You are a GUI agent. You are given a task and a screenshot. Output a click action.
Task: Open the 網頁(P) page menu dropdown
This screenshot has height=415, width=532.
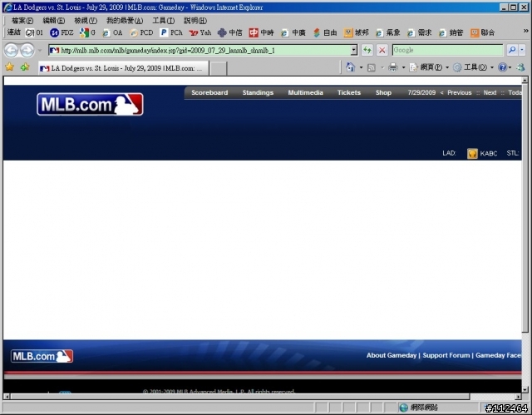(429, 67)
